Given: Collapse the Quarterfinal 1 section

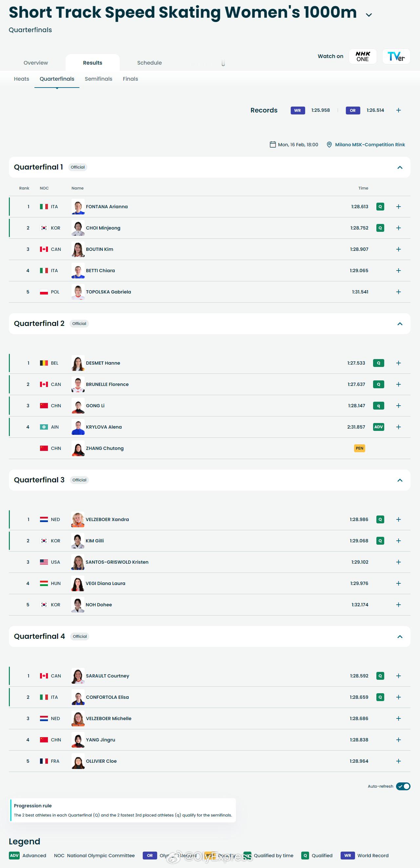Looking at the screenshot, I should 400,168.
